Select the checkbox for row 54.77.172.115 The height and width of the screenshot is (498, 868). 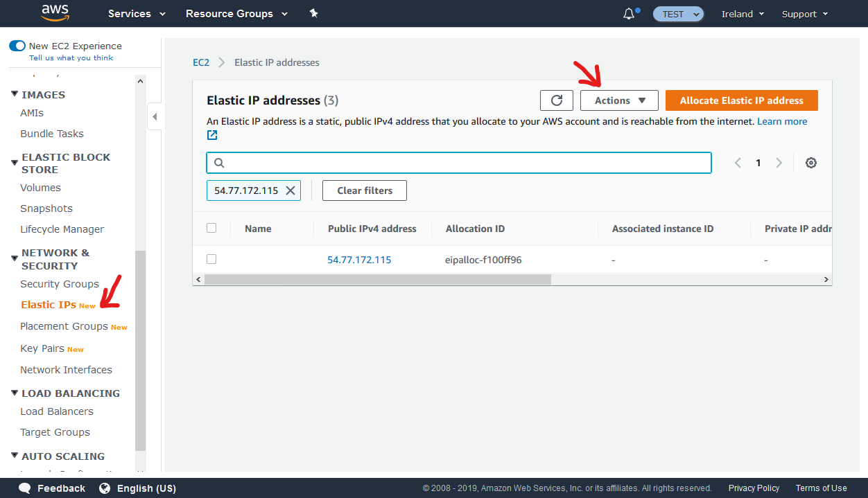[x=211, y=259]
